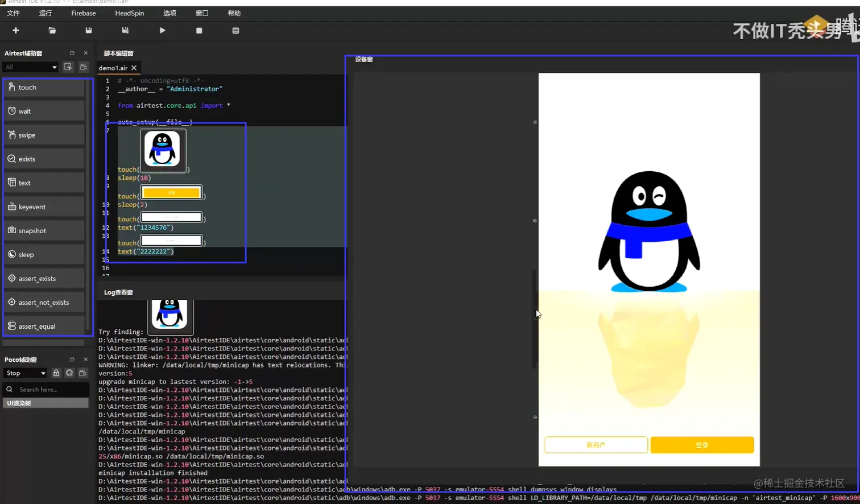Expand the All filter dropdown

31,67
